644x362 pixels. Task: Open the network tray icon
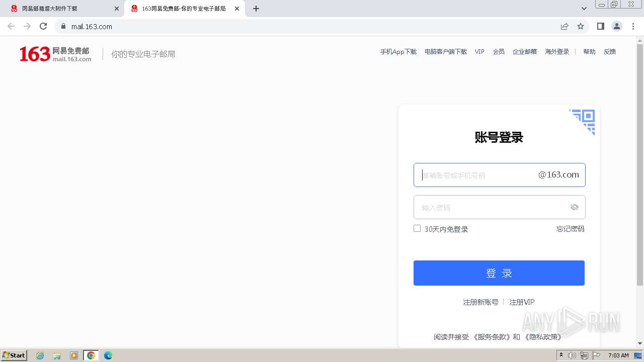click(584, 355)
